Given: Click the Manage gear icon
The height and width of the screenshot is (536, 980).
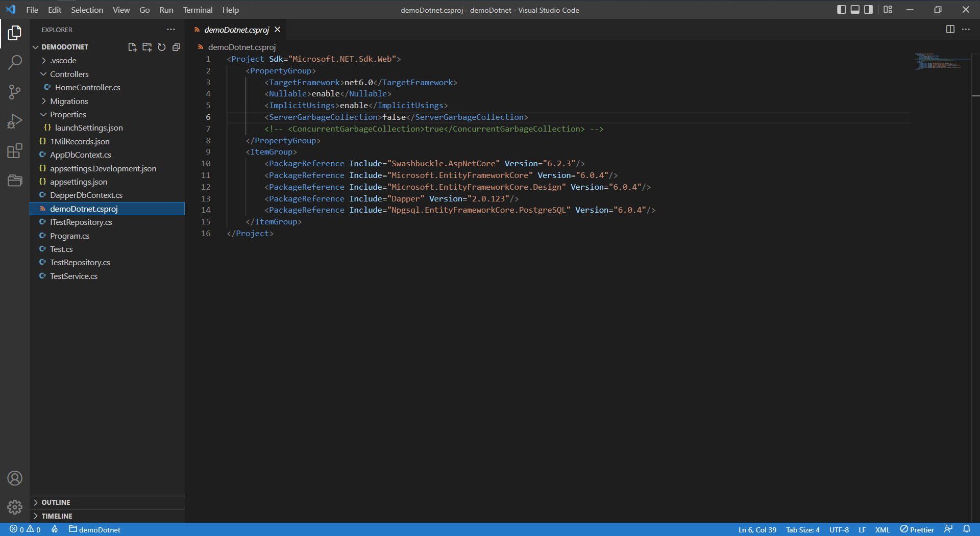Looking at the screenshot, I should point(15,507).
